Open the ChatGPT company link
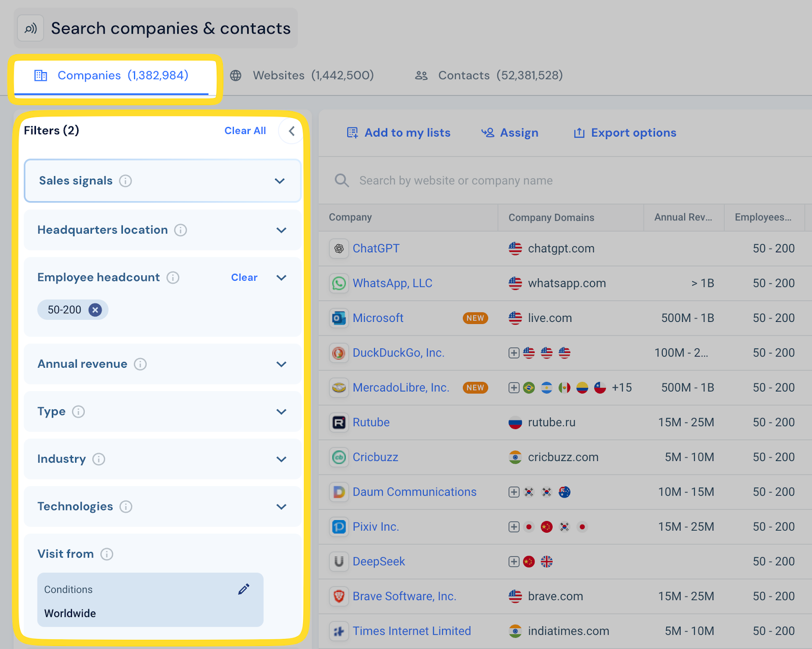This screenshot has height=649, width=812. [x=376, y=248]
